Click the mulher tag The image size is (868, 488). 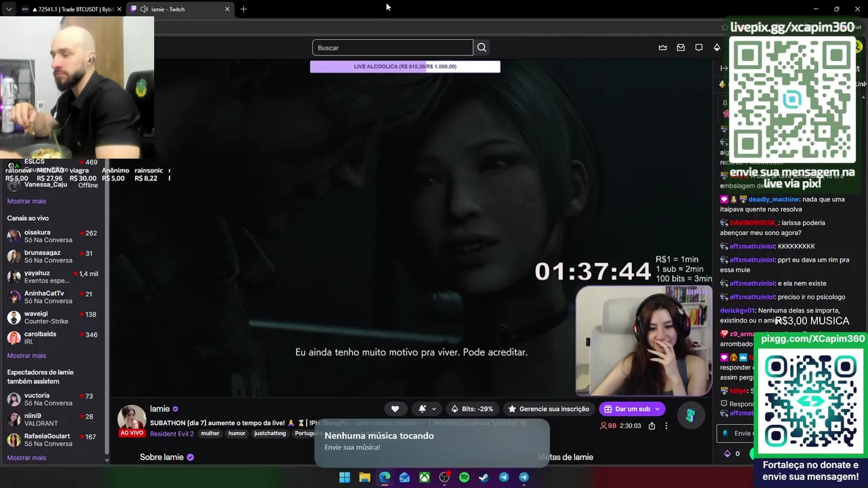pyautogui.click(x=210, y=434)
